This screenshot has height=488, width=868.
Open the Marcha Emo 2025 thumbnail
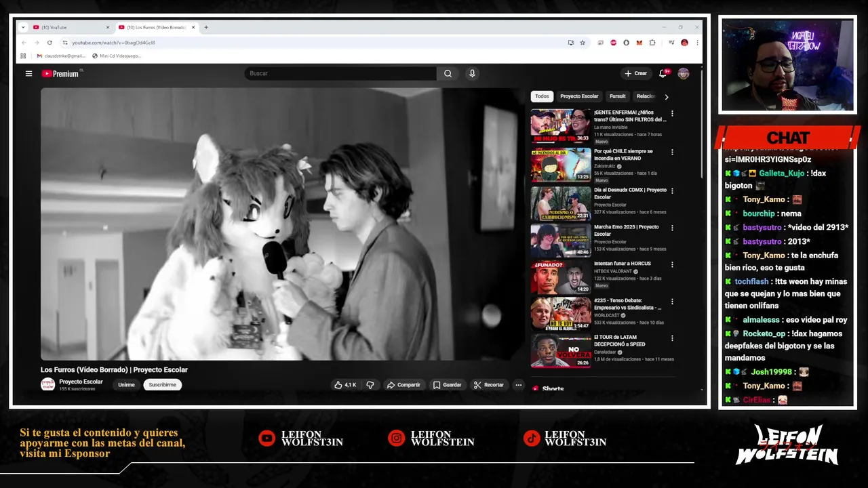[x=561, y=239]
